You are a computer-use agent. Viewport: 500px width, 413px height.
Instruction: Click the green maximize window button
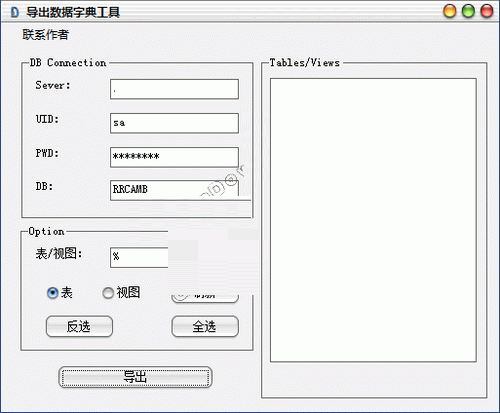pos(468,11)
